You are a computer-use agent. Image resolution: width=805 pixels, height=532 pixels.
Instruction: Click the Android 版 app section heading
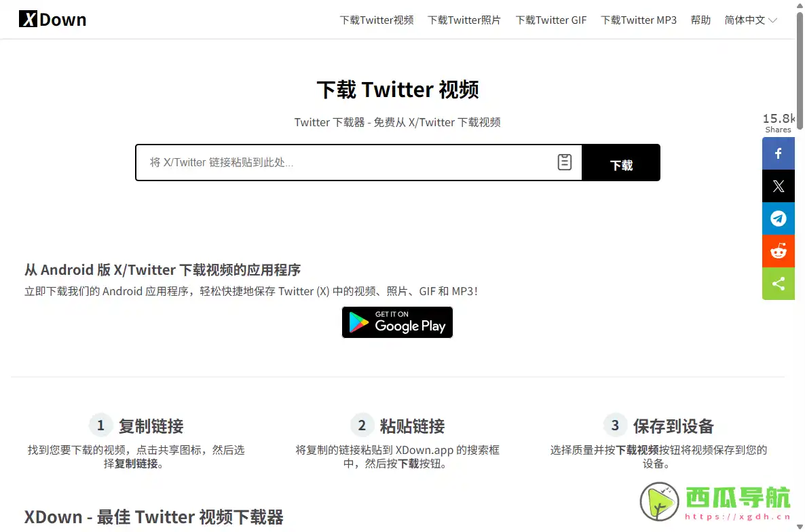[162, 270]
